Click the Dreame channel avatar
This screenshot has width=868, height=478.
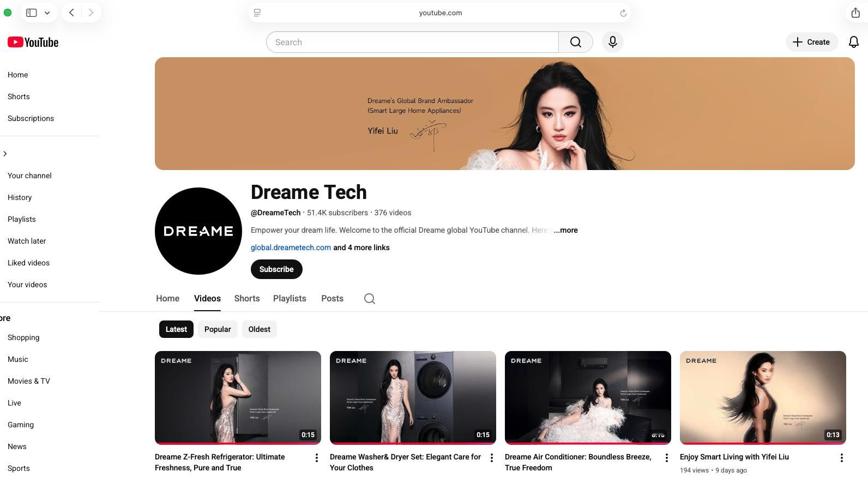click(x=198, y=231)
